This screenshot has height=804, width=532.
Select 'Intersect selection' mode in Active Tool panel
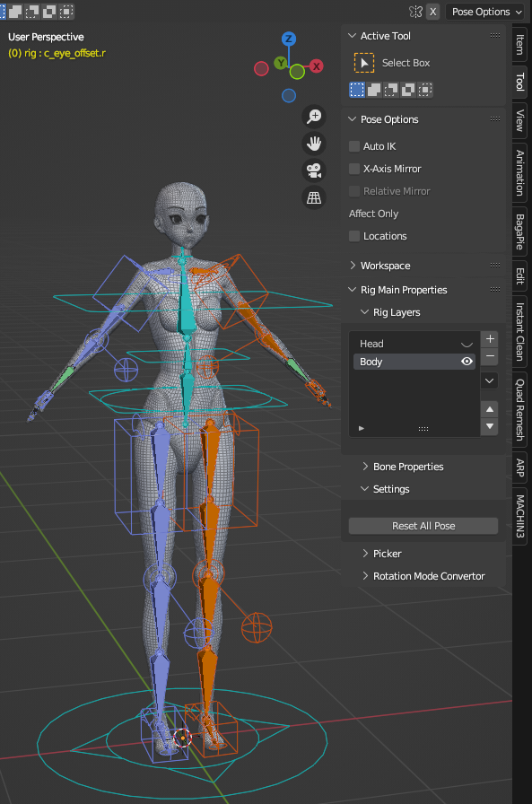click(425, 90)
